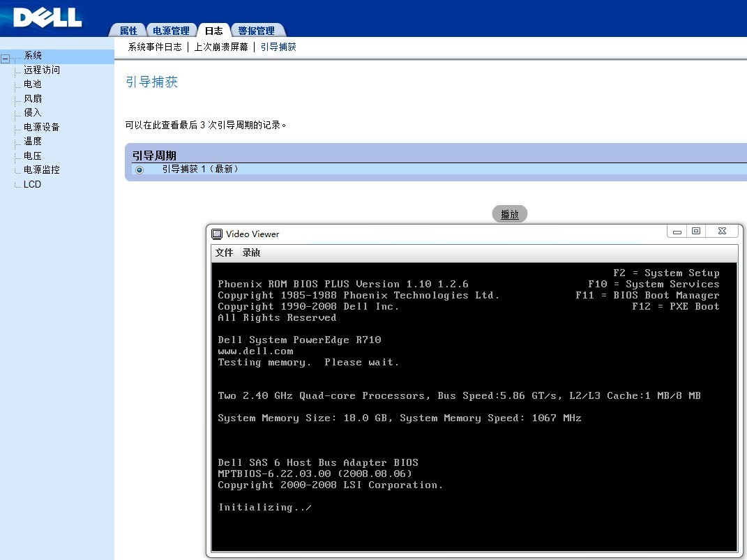Open 电压 in the sidebar tree
The height and width of the screenshot is (560, 747).
pyautogui.click(x=33, y=156)
